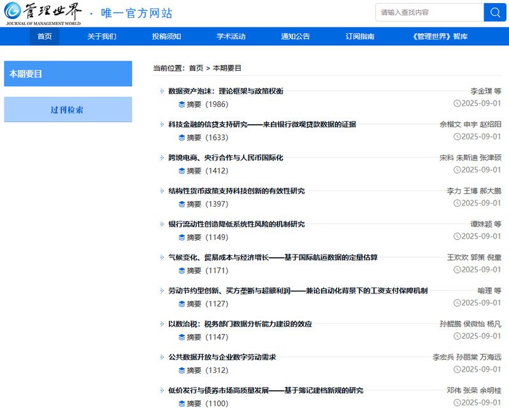Click stack icon under 科技金融的信贷支持研究 article
The image size is (509, 420).
(182, 137)
